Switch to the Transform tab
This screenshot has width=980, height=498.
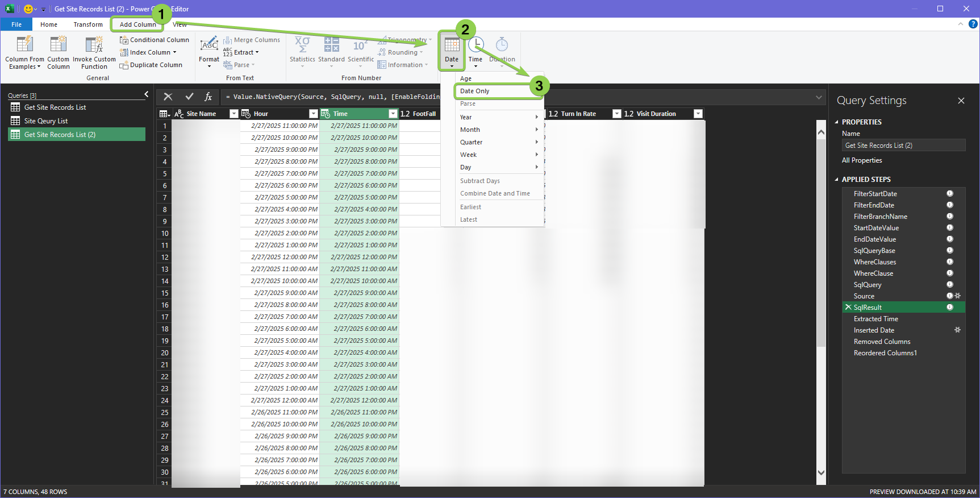tap(88, 24)
